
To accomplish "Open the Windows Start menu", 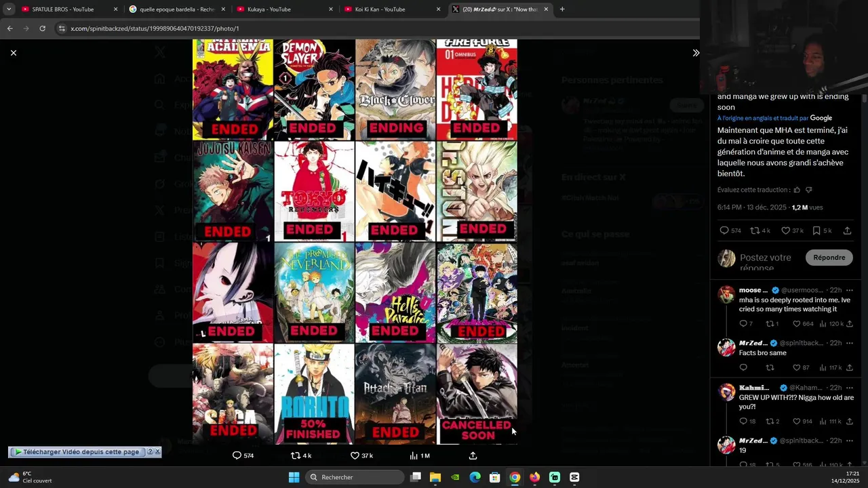I will [x=294, y=477].
